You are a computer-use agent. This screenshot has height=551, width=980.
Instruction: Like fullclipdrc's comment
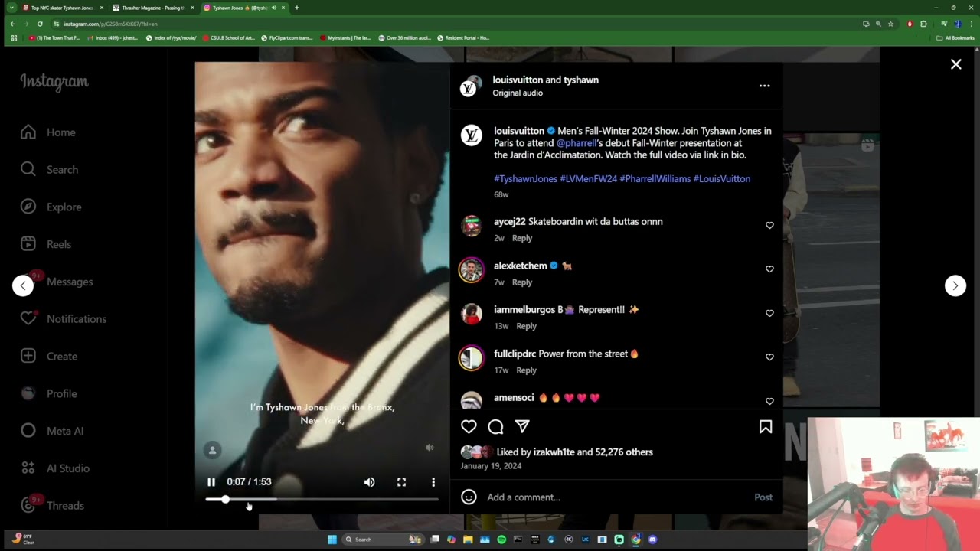769,357
